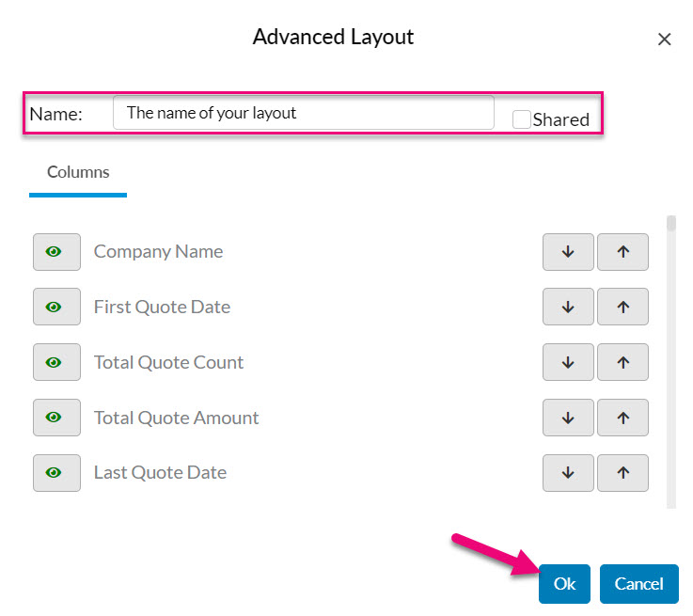Toggle Total Quote Count eye icon
693x616 pixels.
point(56,362)
